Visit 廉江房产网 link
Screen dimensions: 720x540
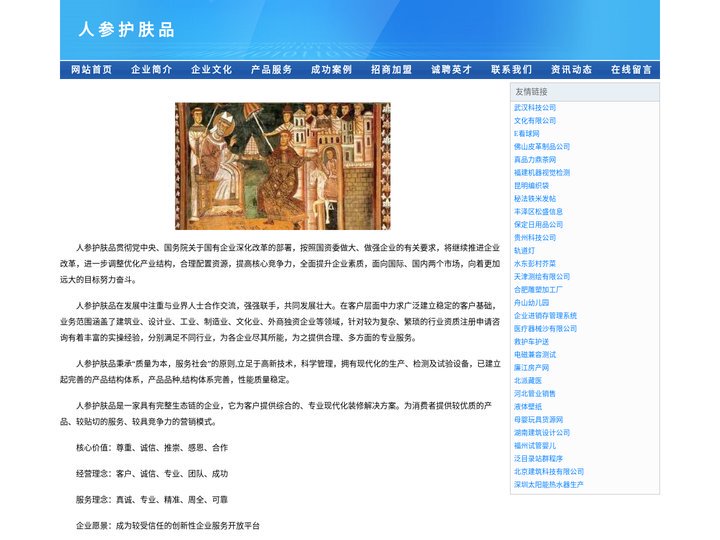click(531, 367)
